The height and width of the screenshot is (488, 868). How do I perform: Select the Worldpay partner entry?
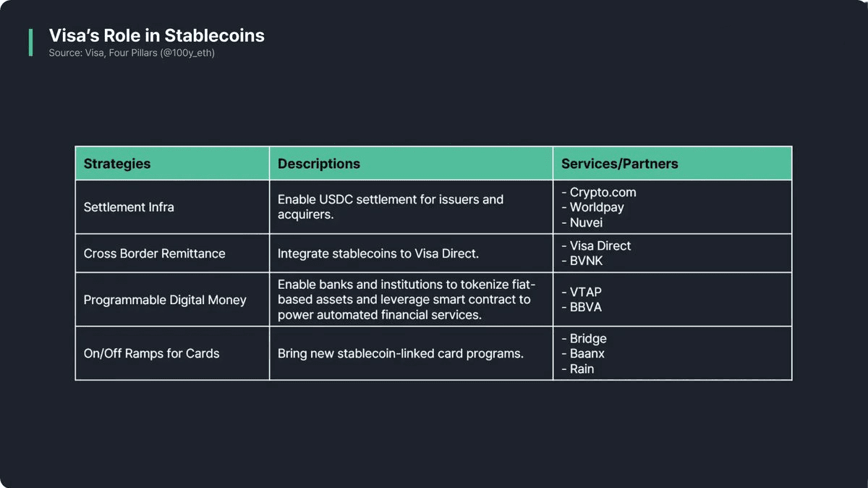[x=597, y=207]
